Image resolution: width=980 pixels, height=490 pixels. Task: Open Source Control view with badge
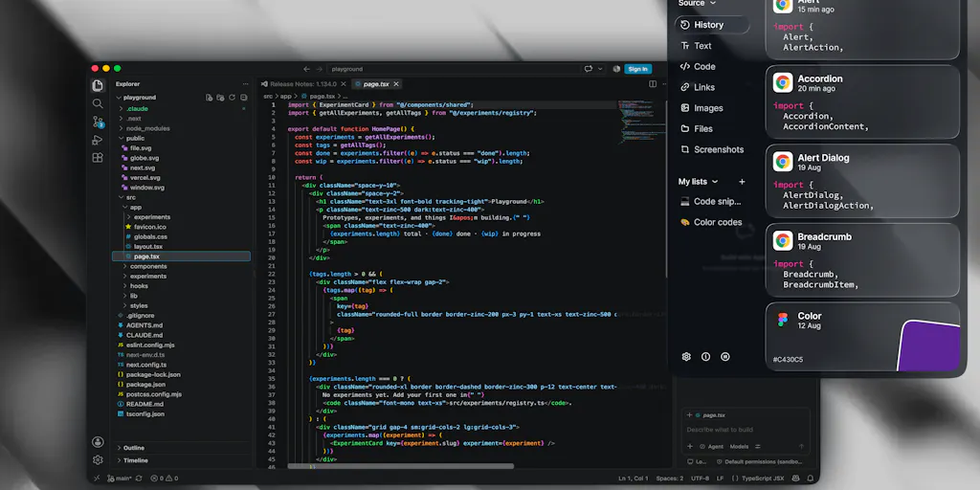tap(99, 122)
